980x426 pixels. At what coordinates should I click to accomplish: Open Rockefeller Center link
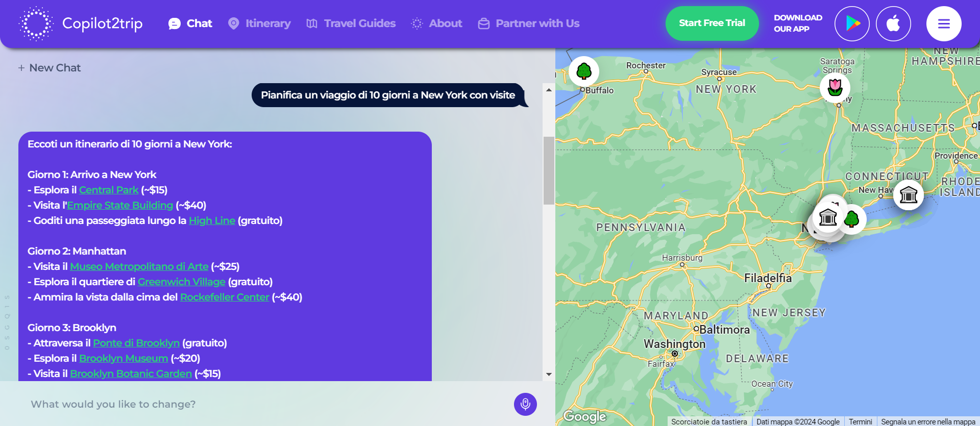[225, 297]
